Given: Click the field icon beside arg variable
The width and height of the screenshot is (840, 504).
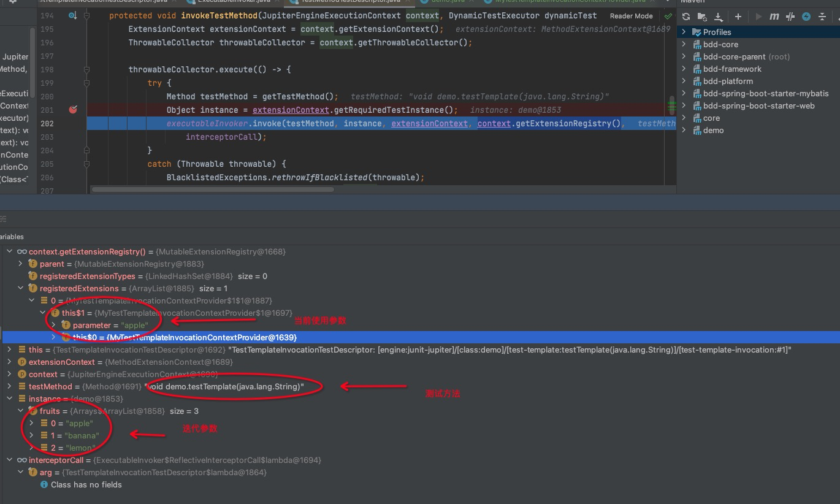Looking at the screenshot, I should (x=33, y=472).
